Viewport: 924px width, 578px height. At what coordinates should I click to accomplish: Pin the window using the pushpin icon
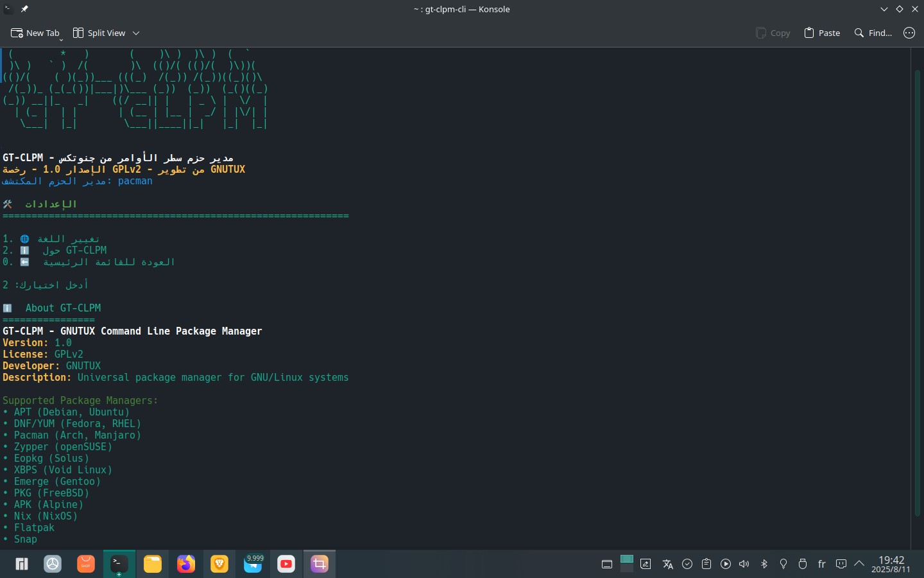click(24, 9)
